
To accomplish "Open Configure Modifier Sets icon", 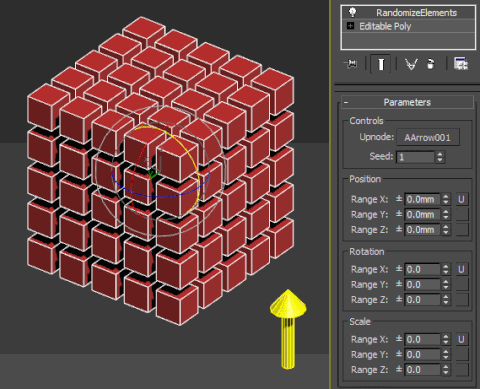I will tap(461, 63).
